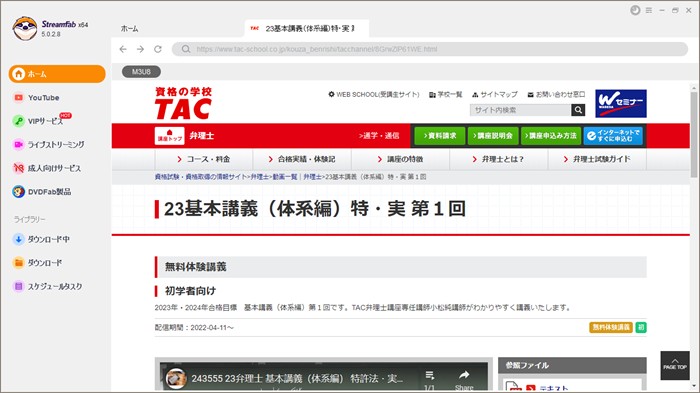This screenshot has width=700, height=393.
Task: Click the page vertical scrollbar
Action: click(x=694, y=134)
